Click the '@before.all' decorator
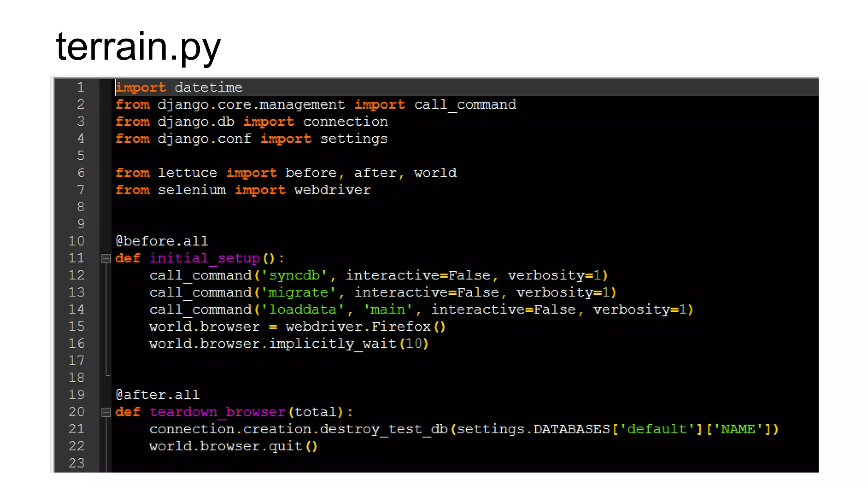The image size is (868, 488). pos(162,241)
